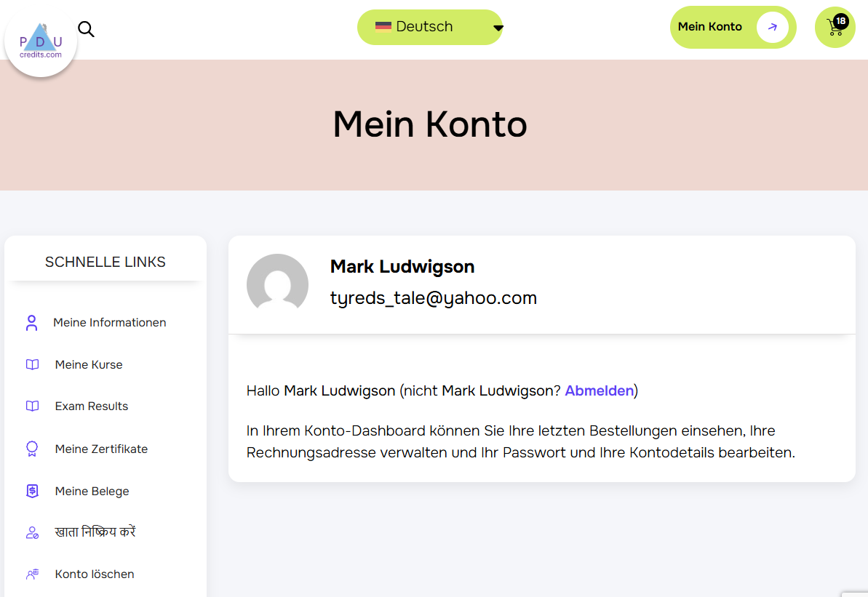Screen dimensions: 868x597
Task: Click the PDU credits logo
Action: click(41, 42)
